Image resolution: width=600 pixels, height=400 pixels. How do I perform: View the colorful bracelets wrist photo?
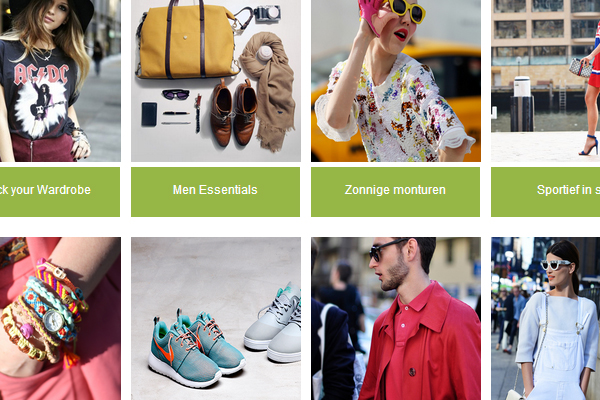click(60, 318)
